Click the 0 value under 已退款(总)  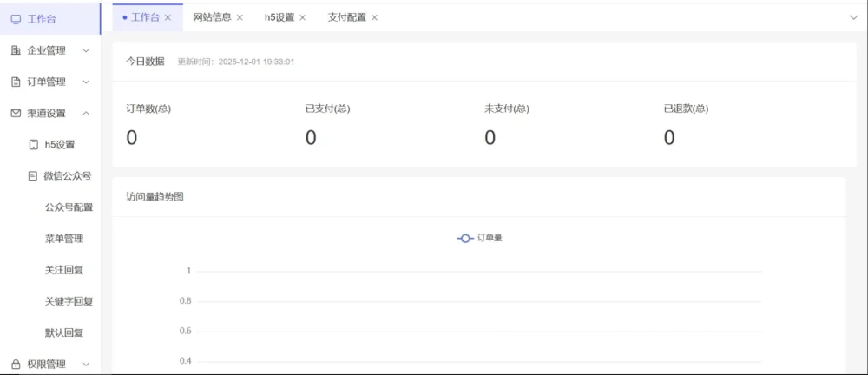click(x=669, y=137)
